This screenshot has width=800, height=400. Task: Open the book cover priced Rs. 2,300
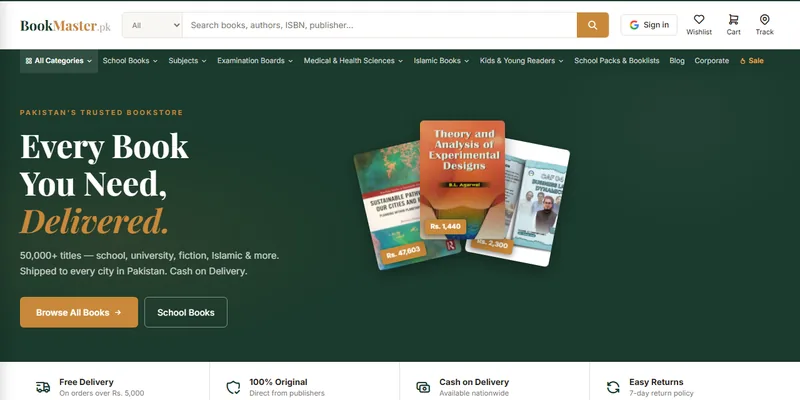click(x=536, y=204)
